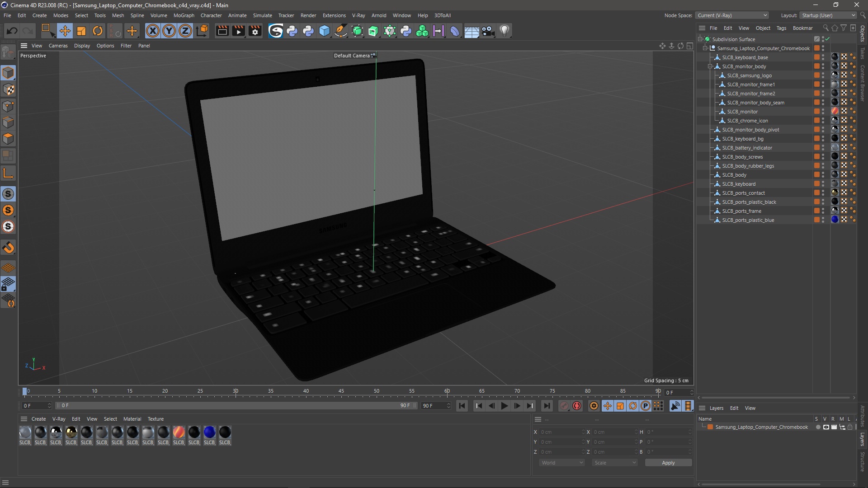868x488 pixels.
Task: Select SLCB_keyboard_base object
Action: click(x=745, y=57)
